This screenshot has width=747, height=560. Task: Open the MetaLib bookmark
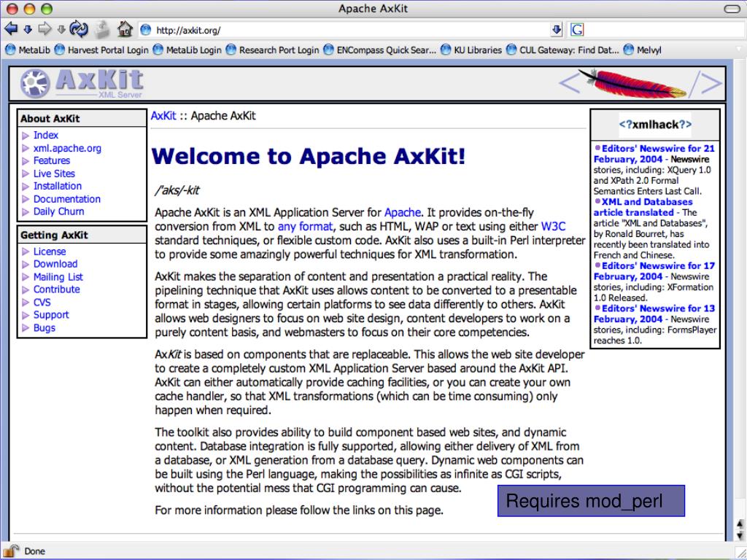click(x=28, y=50)
